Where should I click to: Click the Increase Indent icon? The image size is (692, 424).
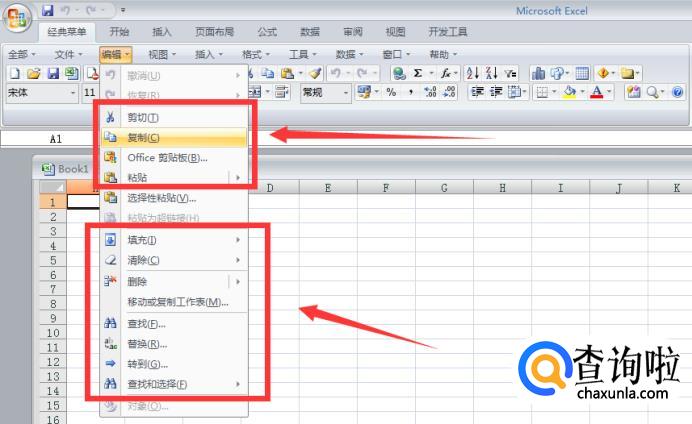pos(496,92)
